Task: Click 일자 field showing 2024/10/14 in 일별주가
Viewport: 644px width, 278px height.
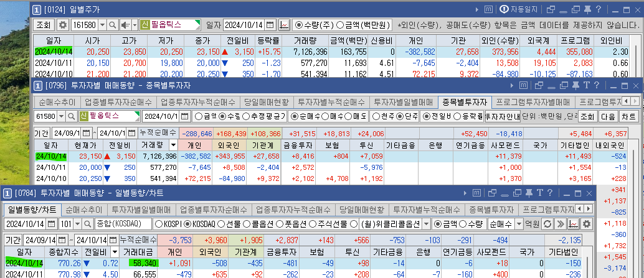Action: (244, 25)
